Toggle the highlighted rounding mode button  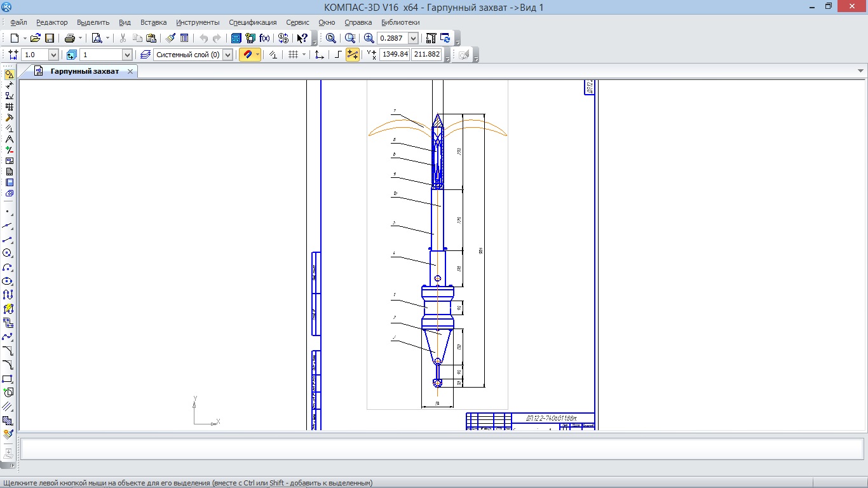pos(352,55)
